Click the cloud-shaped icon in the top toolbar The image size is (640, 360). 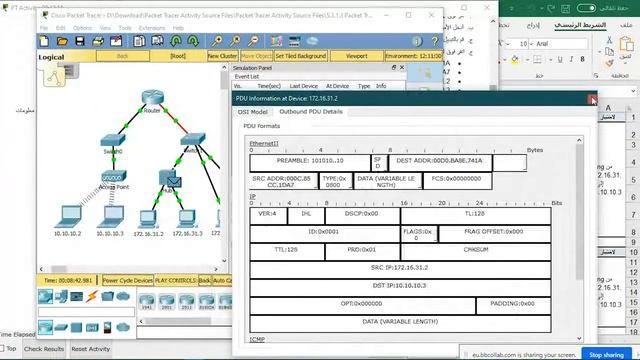click(312, 41)
